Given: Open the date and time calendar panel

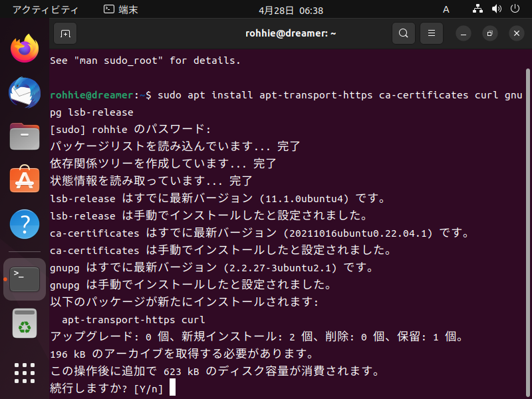Looking at the screenshot, I should [291, 11].
